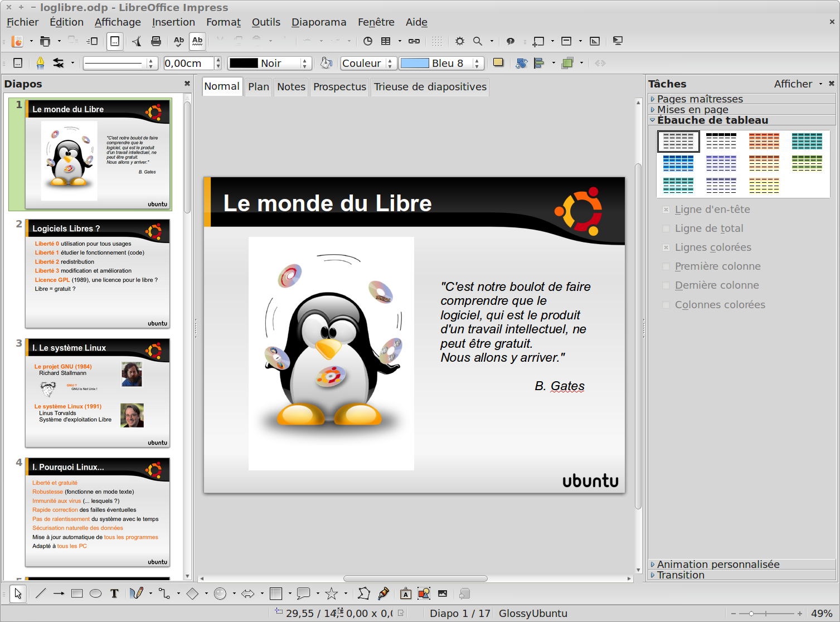The image size is (840, 622).
Task: Expand Pages maîtresses section
Action: (742, 99)
